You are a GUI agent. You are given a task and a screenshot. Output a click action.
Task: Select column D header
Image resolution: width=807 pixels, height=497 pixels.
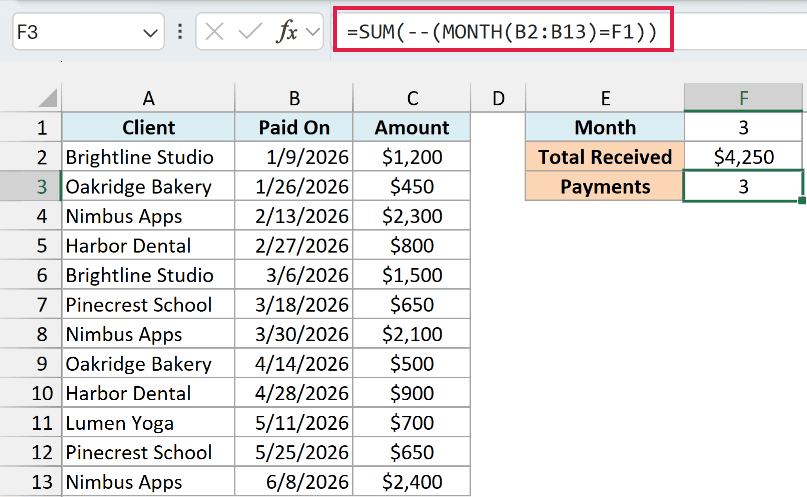click(x=498, y=98)
